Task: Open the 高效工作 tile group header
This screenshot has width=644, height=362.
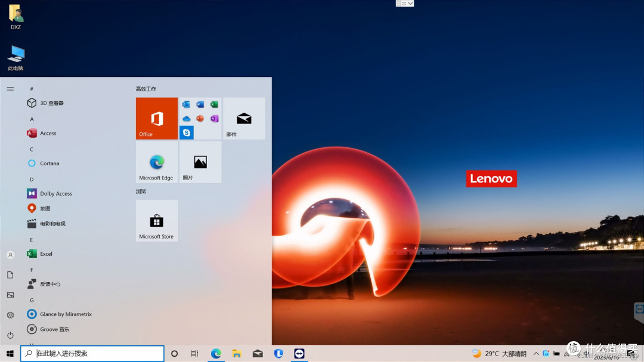Action: pos(146,89)
